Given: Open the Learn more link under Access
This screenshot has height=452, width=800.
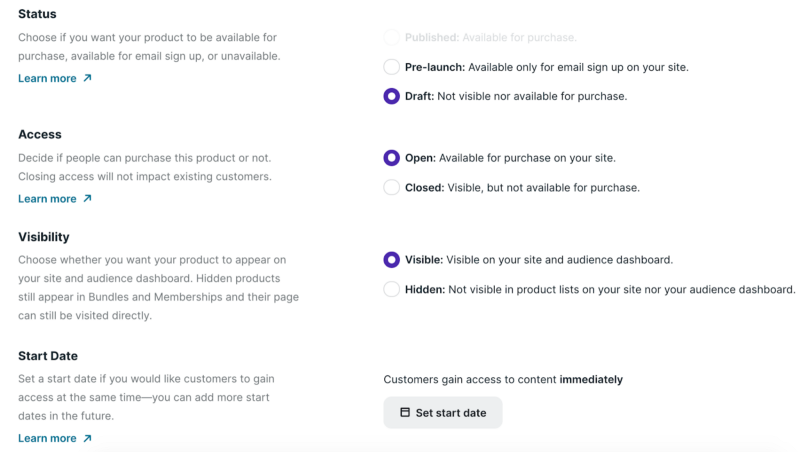Looking at the screenshot, I should [x=47, y=199].
